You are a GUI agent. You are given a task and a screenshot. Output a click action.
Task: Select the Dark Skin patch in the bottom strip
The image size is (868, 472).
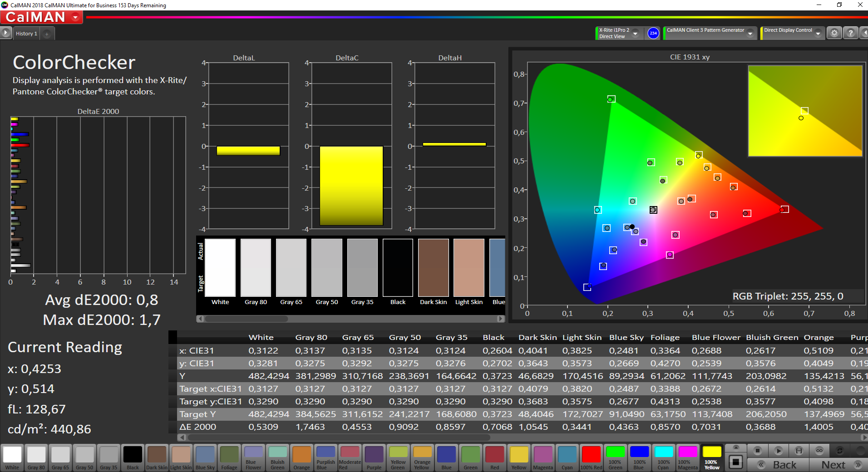coord(157,457)
